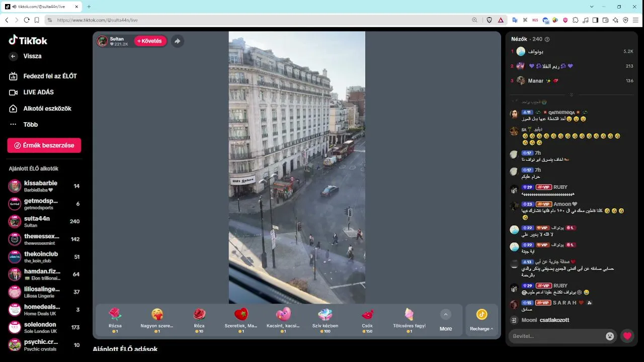Image resolution: width=644 pixels, height=362 pixels.
Task: Open the emoji picker in chat
Action: (x=610, y=336)
